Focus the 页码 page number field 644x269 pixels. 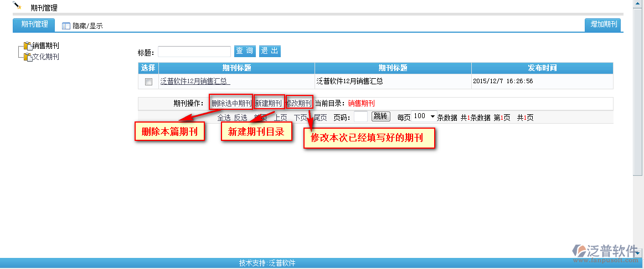click(x=360, y=117)
